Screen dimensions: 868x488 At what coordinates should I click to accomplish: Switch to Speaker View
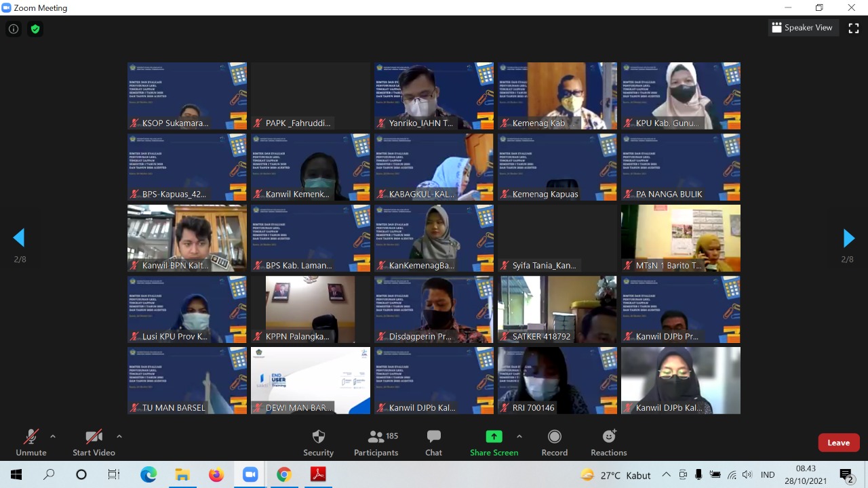(802, 28)
